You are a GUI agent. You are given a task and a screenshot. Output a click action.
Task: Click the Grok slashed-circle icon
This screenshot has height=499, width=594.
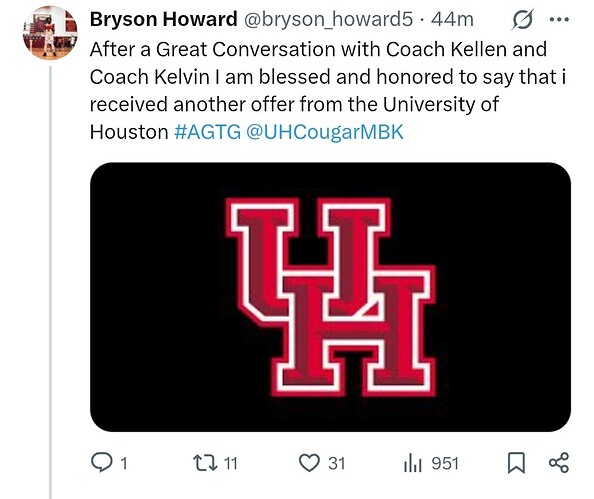click(x=523, y=19)
